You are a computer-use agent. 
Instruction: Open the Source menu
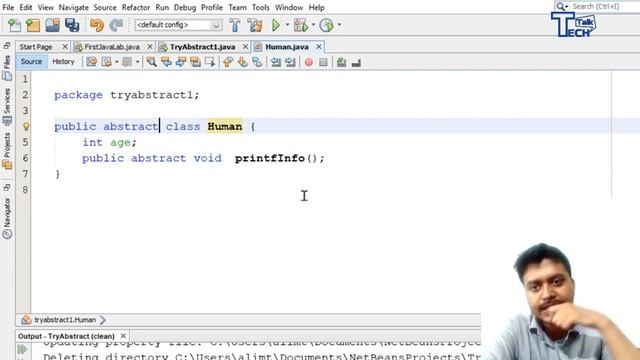105,7
